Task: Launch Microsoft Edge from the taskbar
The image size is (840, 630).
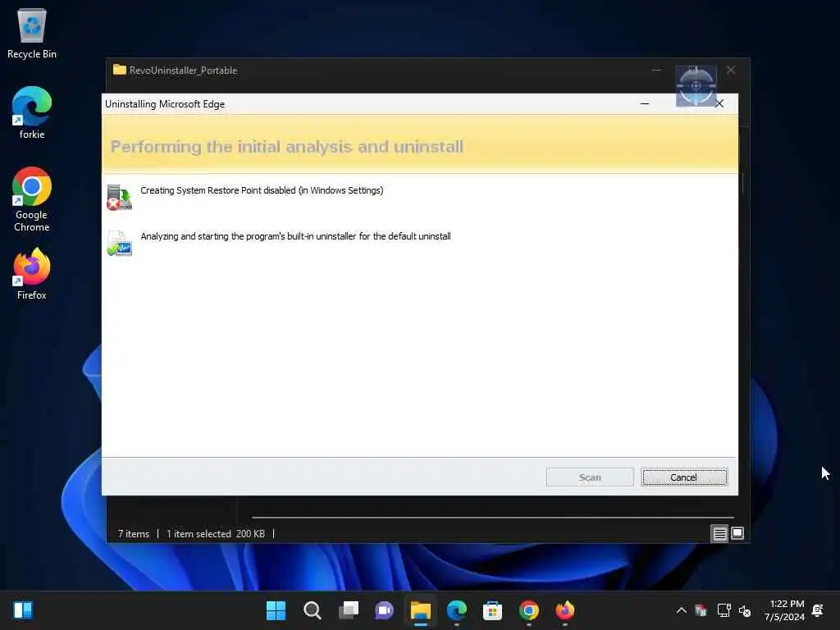Action: pos(456,610)
